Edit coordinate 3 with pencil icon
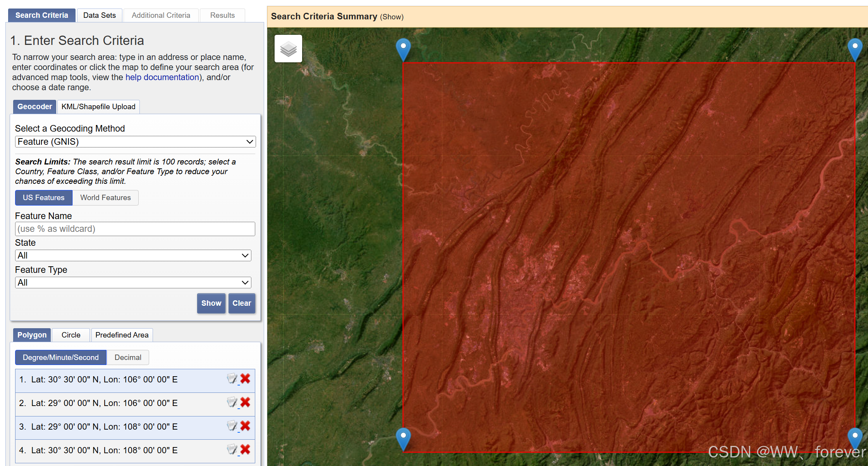This screenshot has width=868, height=466. (232, 426)
